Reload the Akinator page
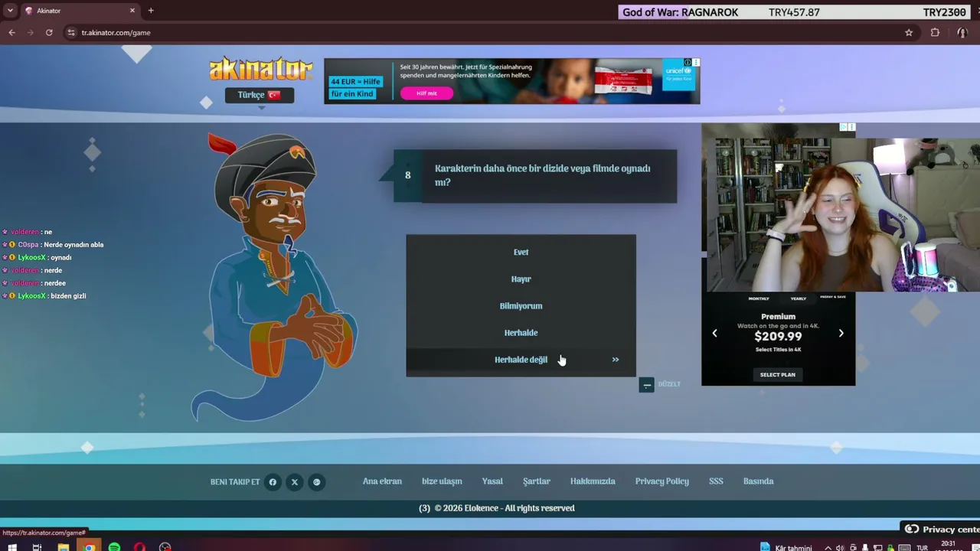 [x=49, y=33]
